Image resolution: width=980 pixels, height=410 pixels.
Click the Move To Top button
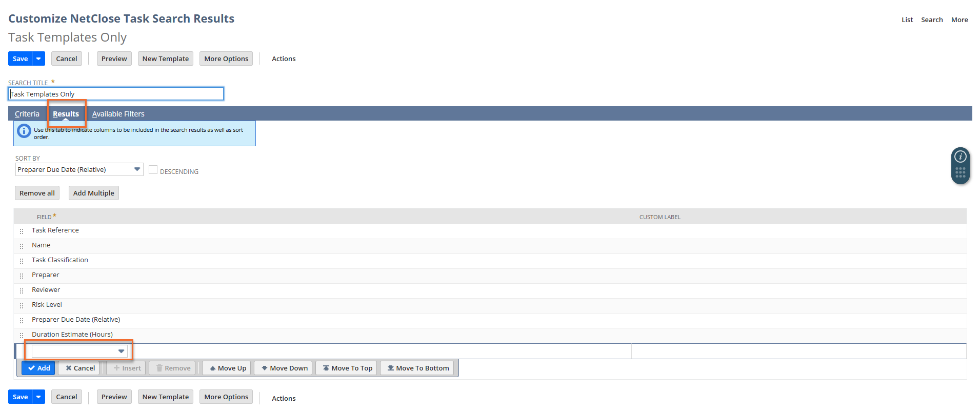tap(347, 368)
